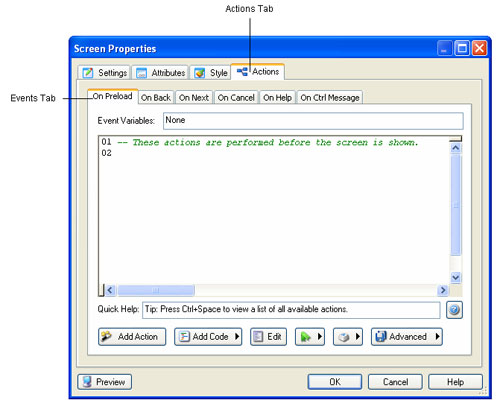Click the Edit button

point(268,337)
